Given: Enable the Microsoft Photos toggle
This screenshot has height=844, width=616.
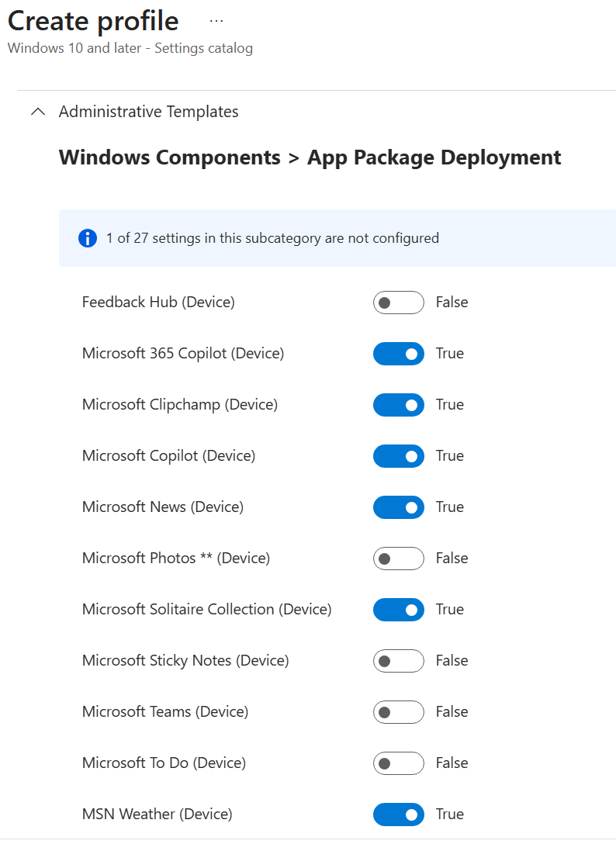Looking at the screenshot, I should [x=398, y=559].
